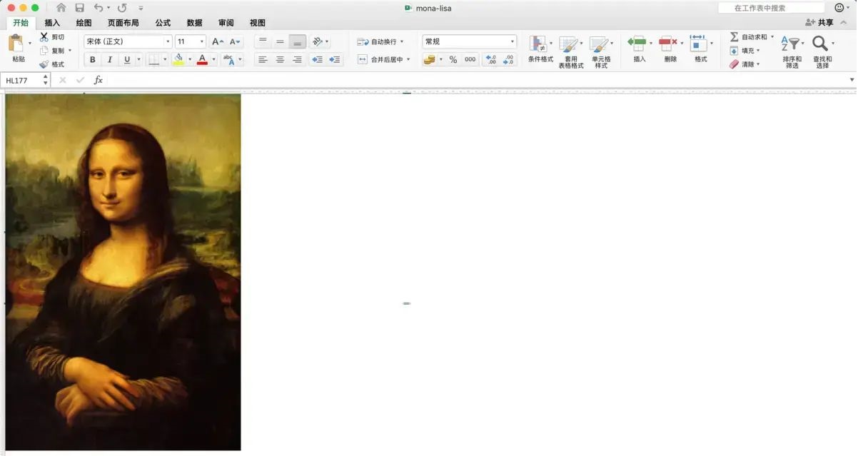Viewport: 868px width, 456px height.
Task: Apply the borders icon
Action: 153,60
